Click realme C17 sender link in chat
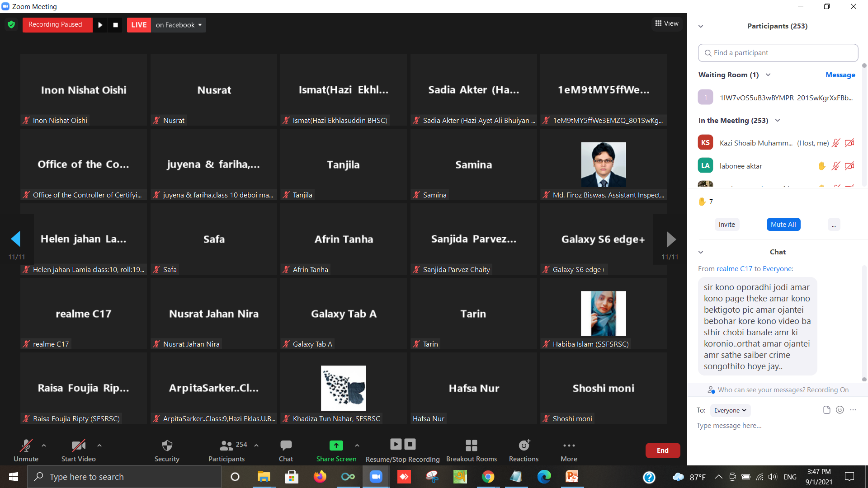 click(735, 269)
